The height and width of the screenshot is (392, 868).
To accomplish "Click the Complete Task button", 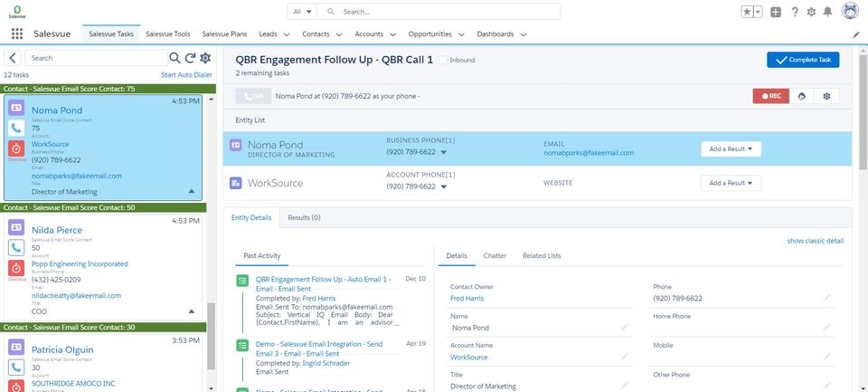I will pyautogui.click(x=803, y=60).
